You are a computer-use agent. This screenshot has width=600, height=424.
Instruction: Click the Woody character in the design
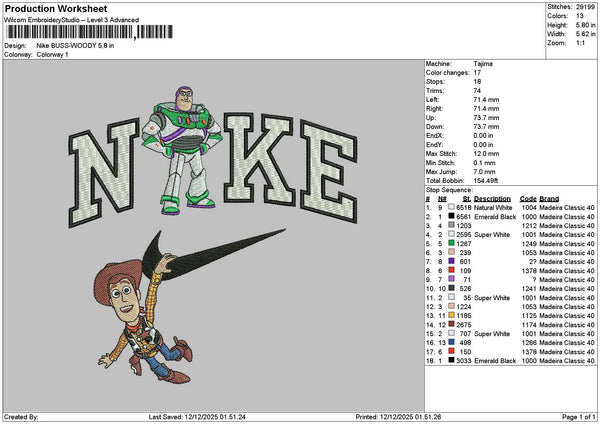pos(143,320)
